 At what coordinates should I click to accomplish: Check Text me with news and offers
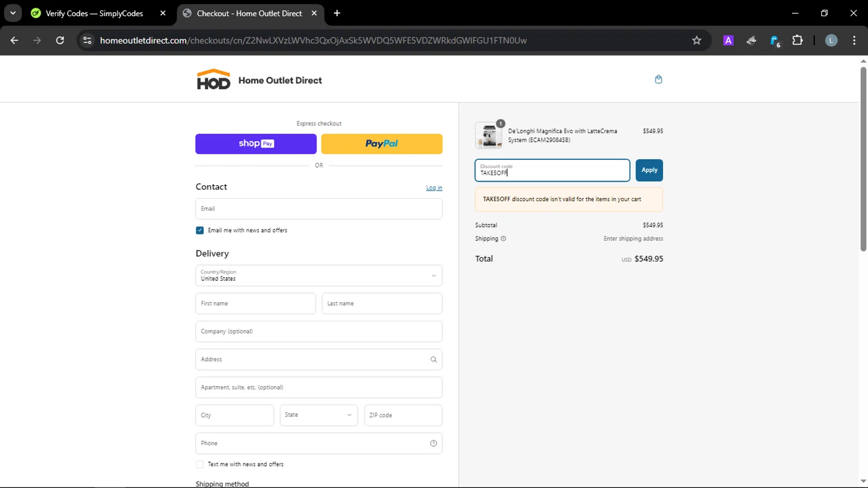pos(200,464)
